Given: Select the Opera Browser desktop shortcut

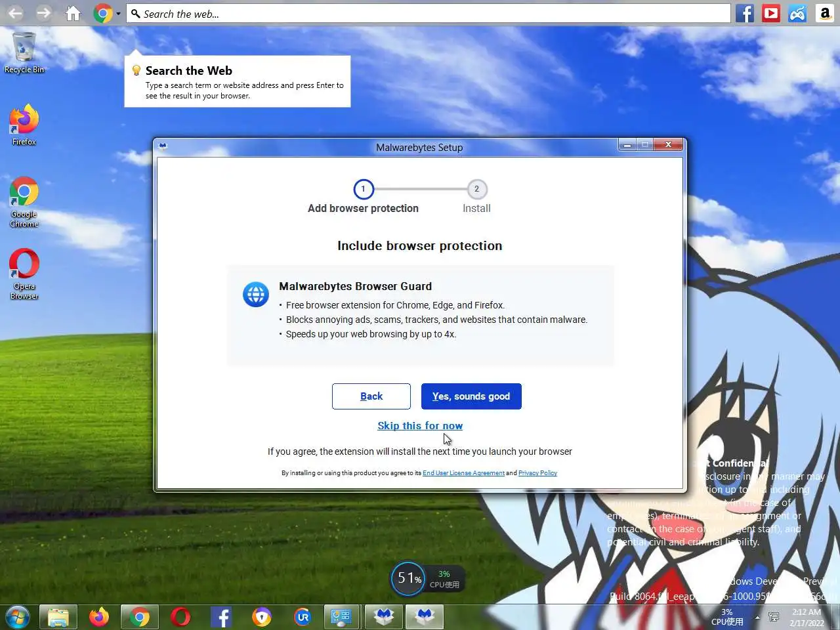Looking at the screenshot, I should [x=24, y=274].
